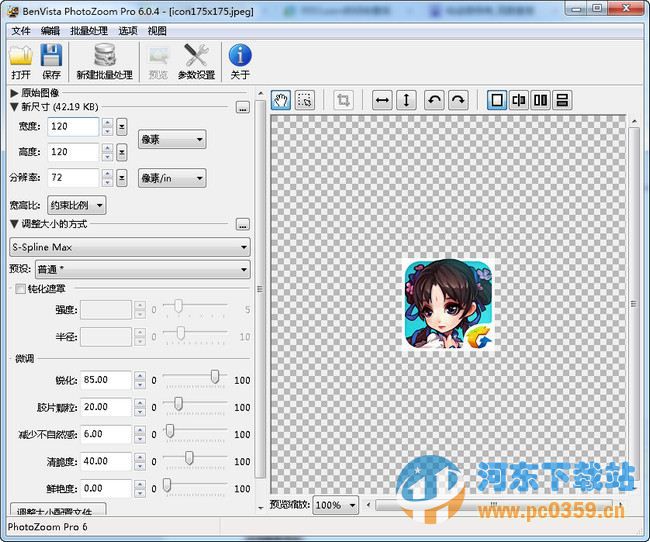Expand 原始图像 section
This screenshot has width=650, height=542.
point(14,93)
